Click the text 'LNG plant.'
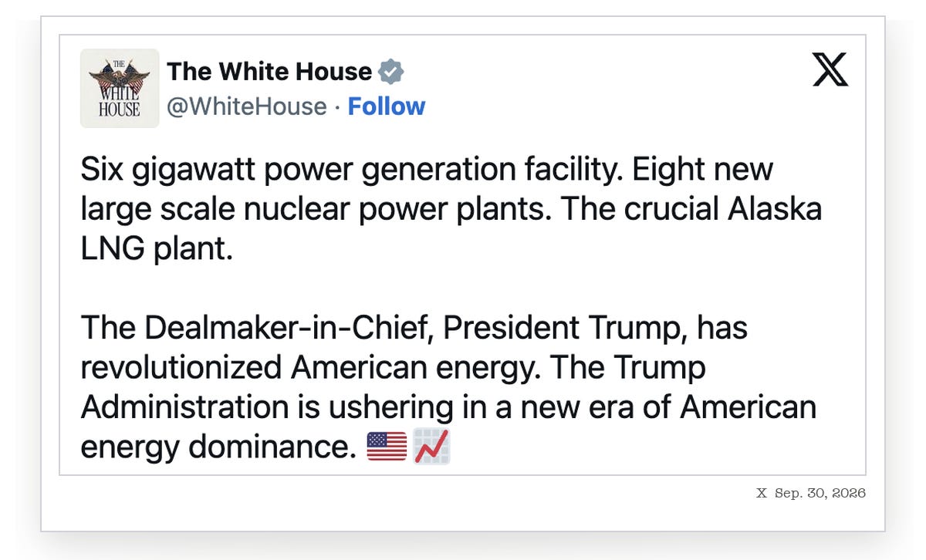Image resolution: width=926 pixels, height=560 pixels. [x=156, y=250]
